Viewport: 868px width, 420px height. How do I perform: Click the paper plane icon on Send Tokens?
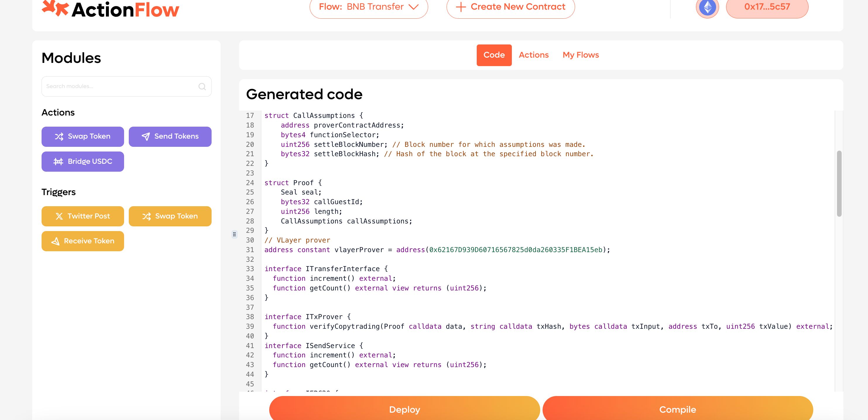[145, 136]
